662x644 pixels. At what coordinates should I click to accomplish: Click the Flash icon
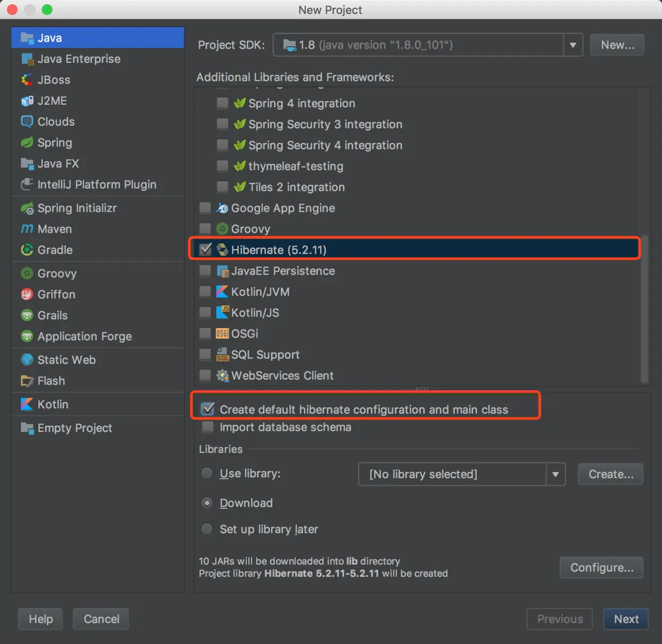27,381
